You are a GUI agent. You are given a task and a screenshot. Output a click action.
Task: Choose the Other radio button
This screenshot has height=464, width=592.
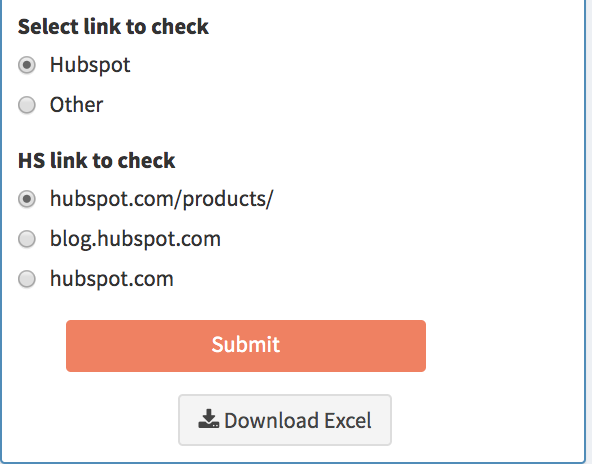tap(27, 105)
